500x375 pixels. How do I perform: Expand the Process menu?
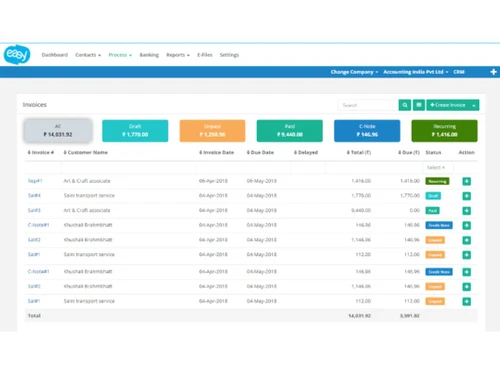click(x=120, y=55)
